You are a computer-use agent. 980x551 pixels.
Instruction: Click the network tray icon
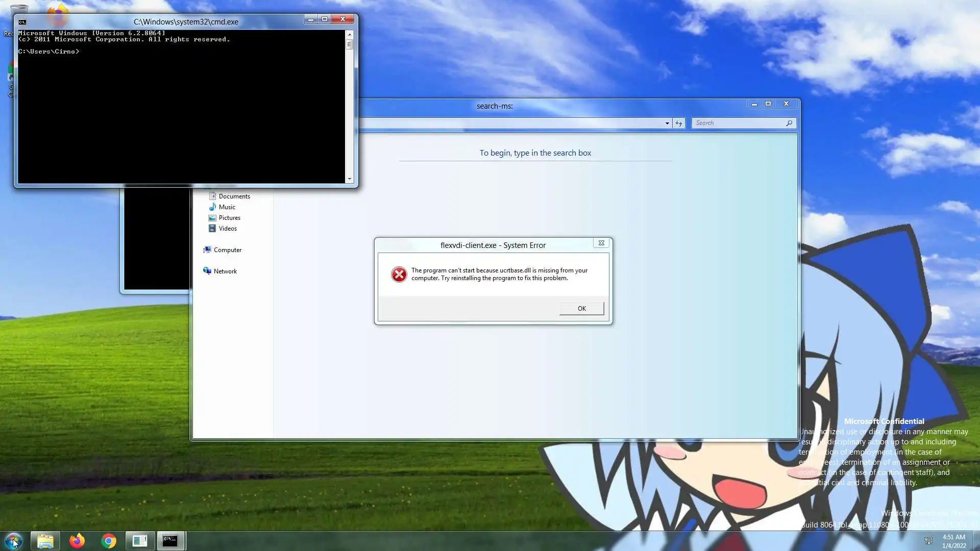pos(928,540)
